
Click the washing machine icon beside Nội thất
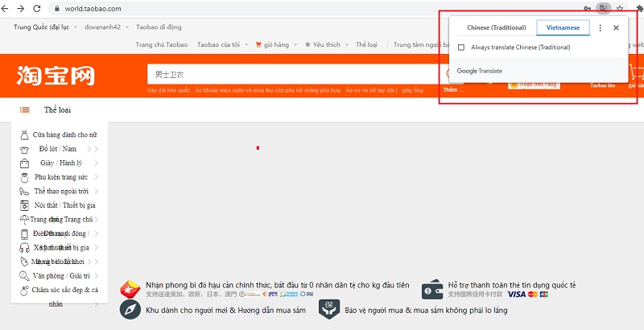pyautogui.click(x=24, y=205)
